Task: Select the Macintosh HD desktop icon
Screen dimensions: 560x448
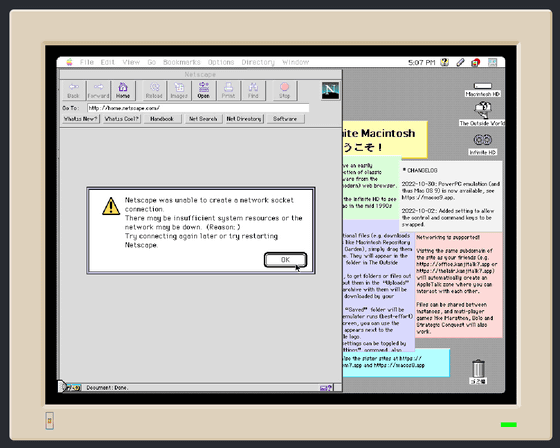Action: tap(483, 90)
